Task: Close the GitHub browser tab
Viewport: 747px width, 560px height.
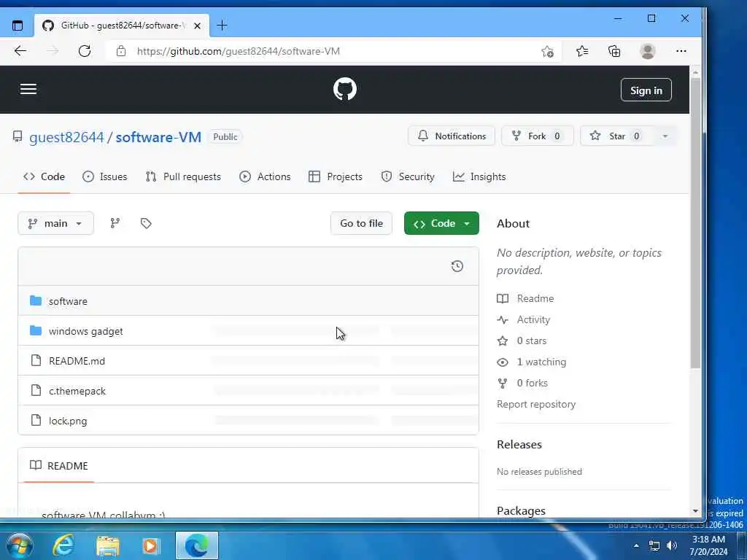Action: 197,26
